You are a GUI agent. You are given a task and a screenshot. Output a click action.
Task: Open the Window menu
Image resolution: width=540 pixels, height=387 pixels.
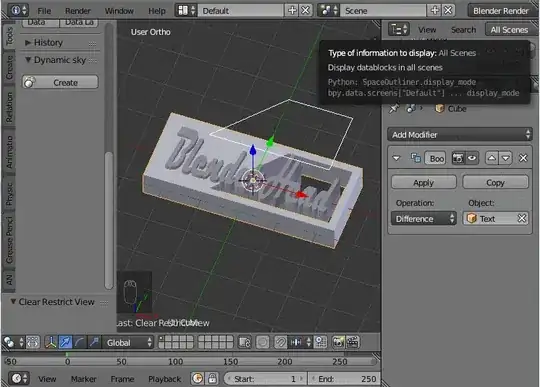click(119, 11)
